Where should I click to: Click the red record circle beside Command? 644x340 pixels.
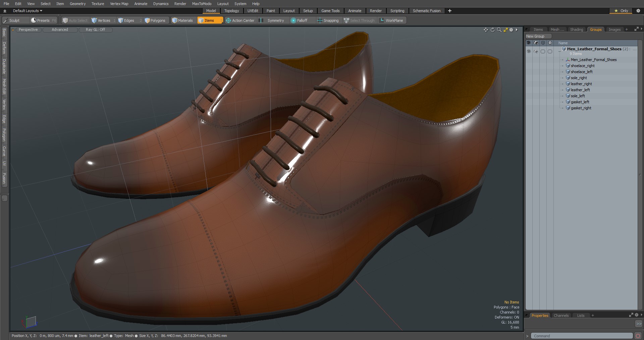(638, 336)
